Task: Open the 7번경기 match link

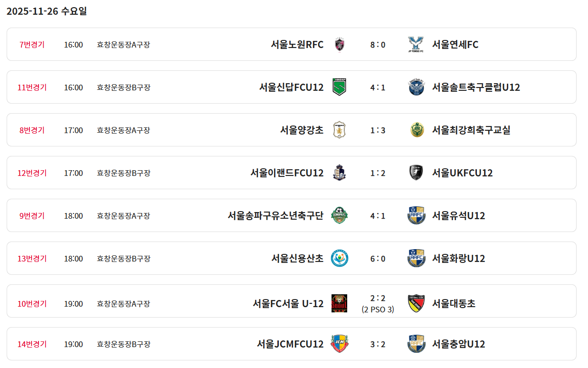Action: point(32,45)
